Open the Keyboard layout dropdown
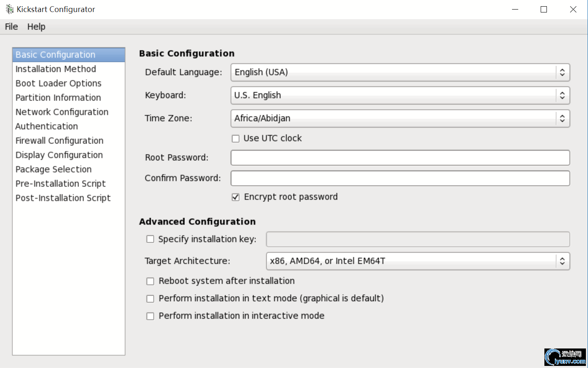Image resolution: width=588 pixels, height=368 pixels. tap(400, 96)
